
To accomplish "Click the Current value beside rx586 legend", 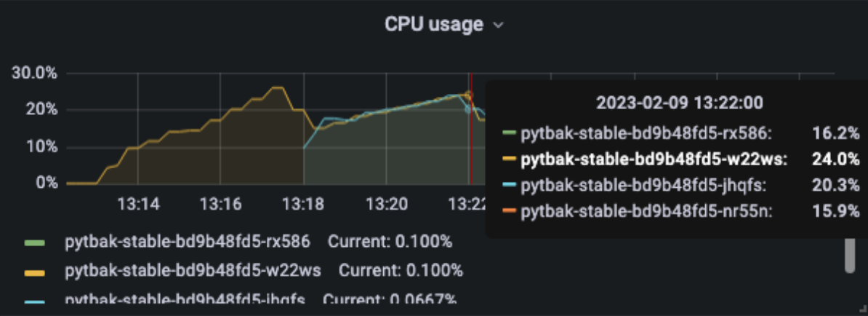I will [390, 242].
